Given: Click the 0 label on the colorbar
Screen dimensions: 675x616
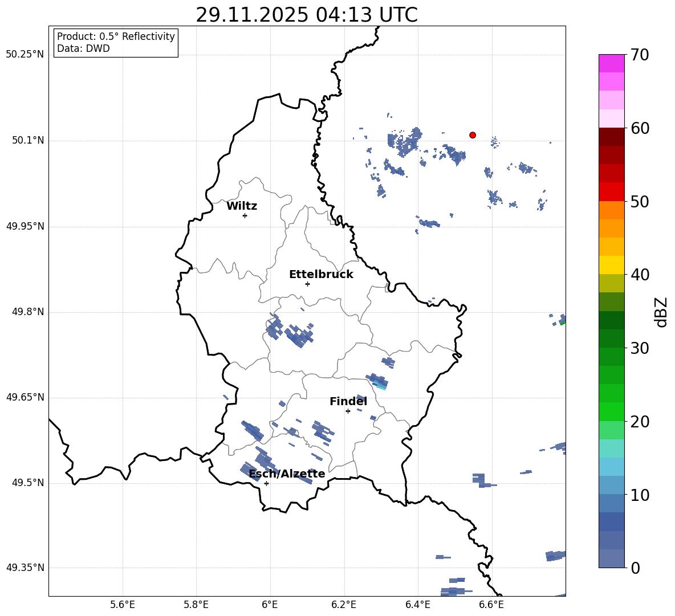Looking at the screenshot, I should (635, 568).
